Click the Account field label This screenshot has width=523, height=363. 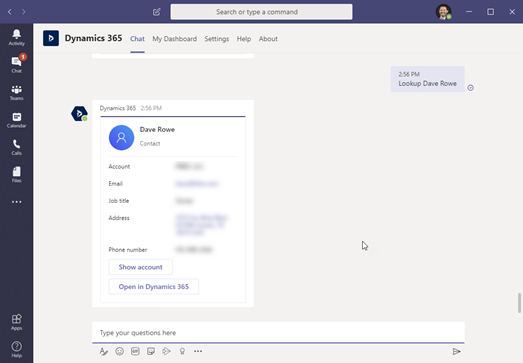click(119, 166)
